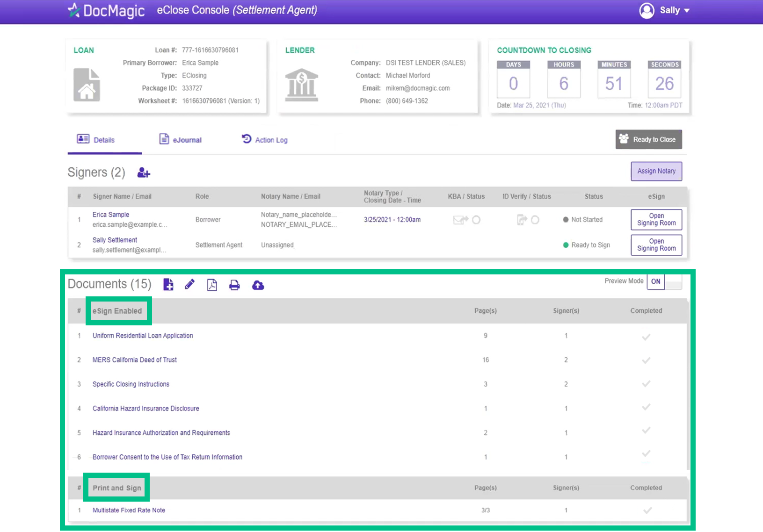The width and height of the screenshot is (763, 532).
Task: Click the countdown MINUTES value box
Action: (x=614, y=83)
